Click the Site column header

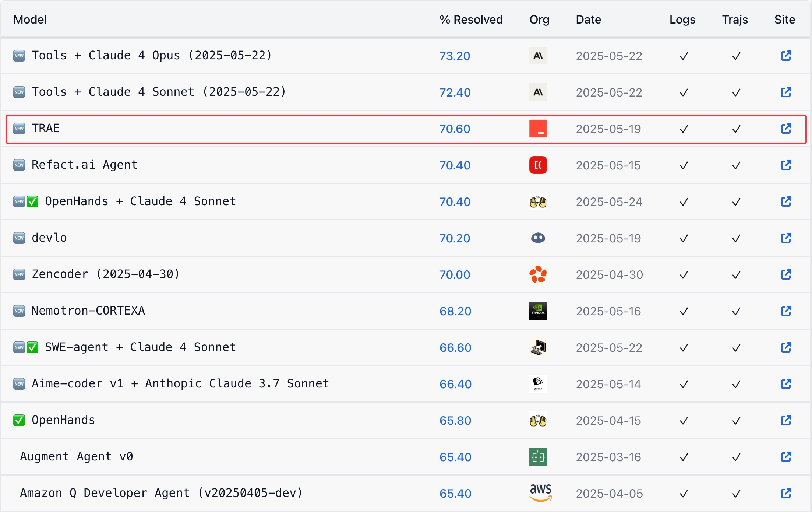(x=785, y=20)
